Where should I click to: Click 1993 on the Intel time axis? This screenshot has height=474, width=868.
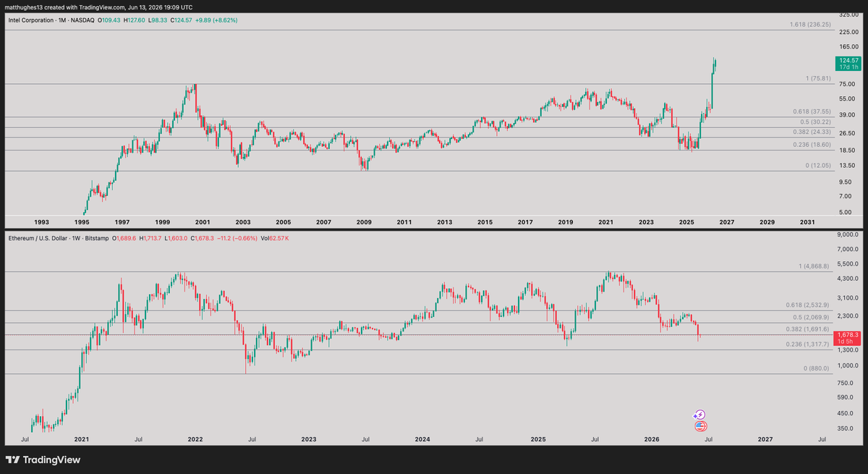pos(42,222)
